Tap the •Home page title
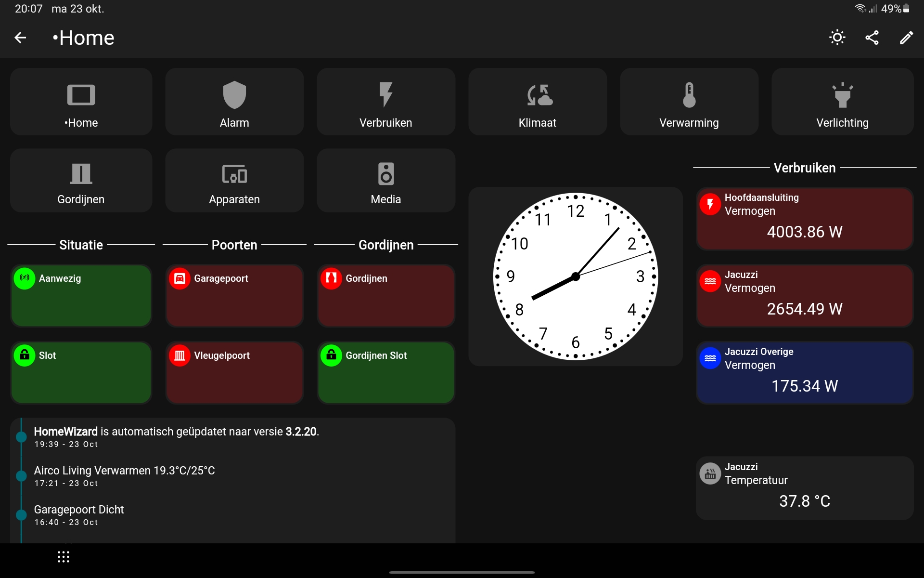Image resolution: width=924 pixels, height=578 pixels. click(83, 38)
